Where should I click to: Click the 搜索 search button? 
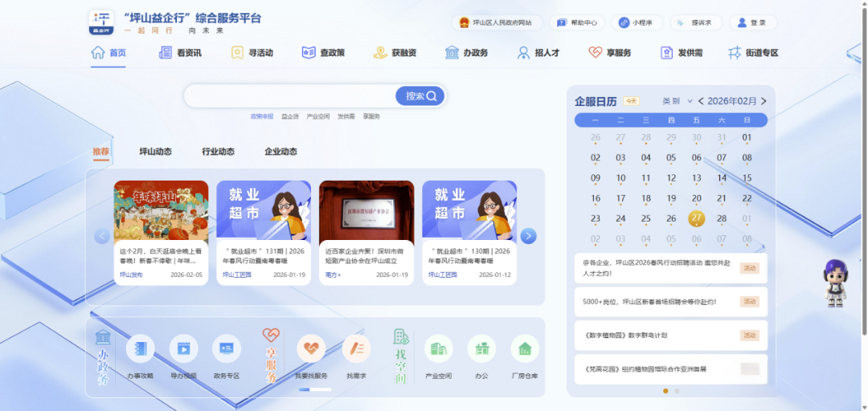pos(420,96)
